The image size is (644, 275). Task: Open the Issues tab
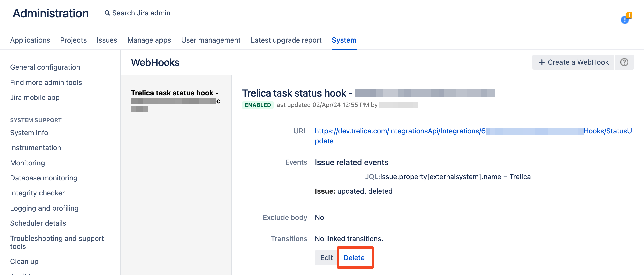coord(107,40)
